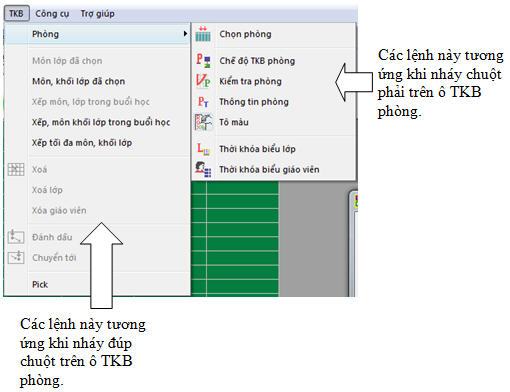This screenshot has width=510, height=392.
Task: Expand the Phòng submenu arrow
Action: (185, 34)
